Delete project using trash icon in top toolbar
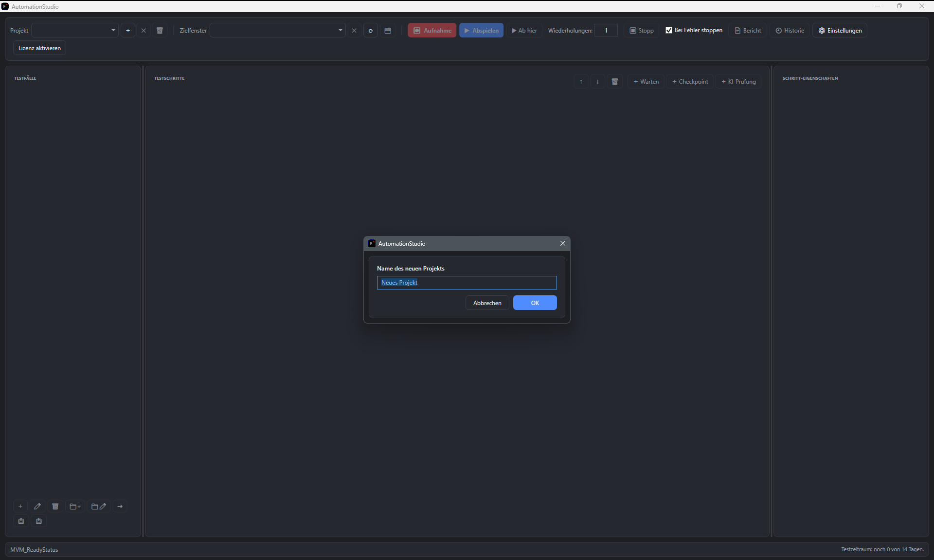Image resolution: width=934 pixels, height=560 pixels. click(160, 30)
